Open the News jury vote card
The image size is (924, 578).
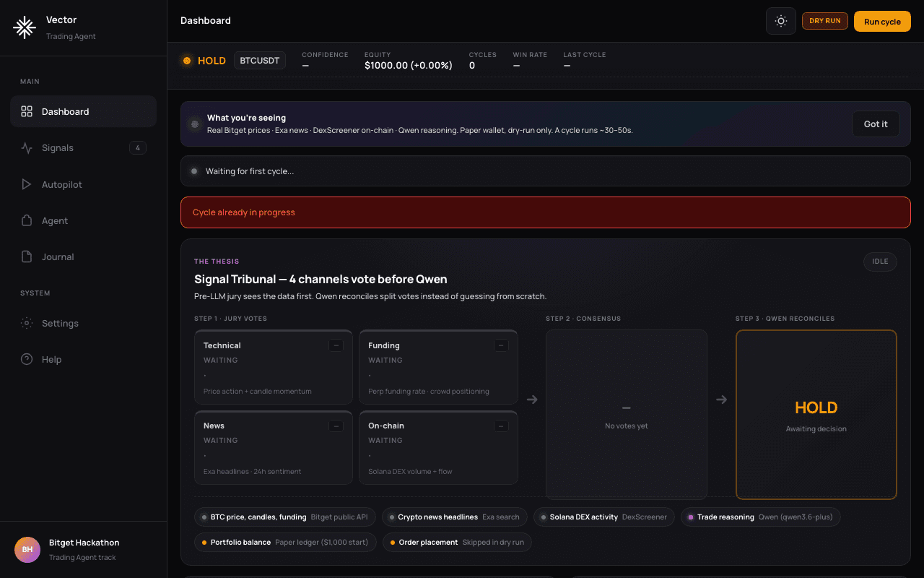274,447
